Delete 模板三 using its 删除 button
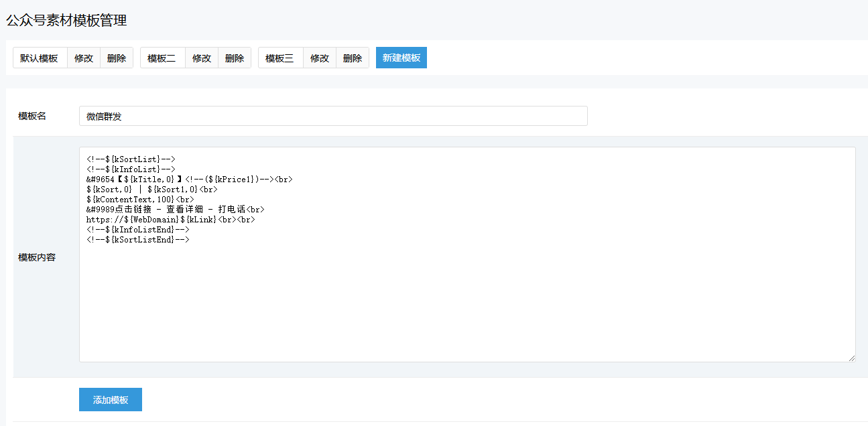The image size is (868, 426). 353,58
